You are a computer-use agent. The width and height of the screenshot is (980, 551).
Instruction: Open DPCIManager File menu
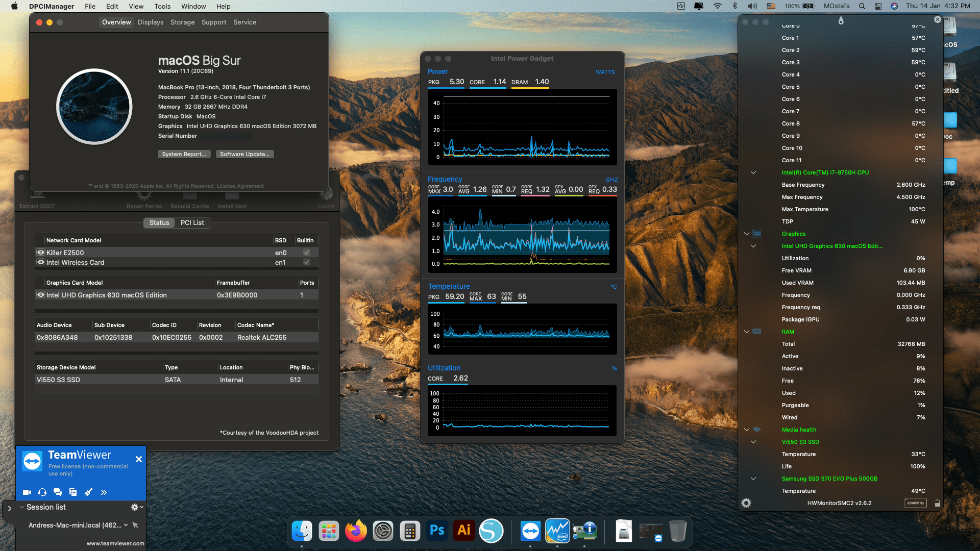pyautogui.click(x=90, y=6)
